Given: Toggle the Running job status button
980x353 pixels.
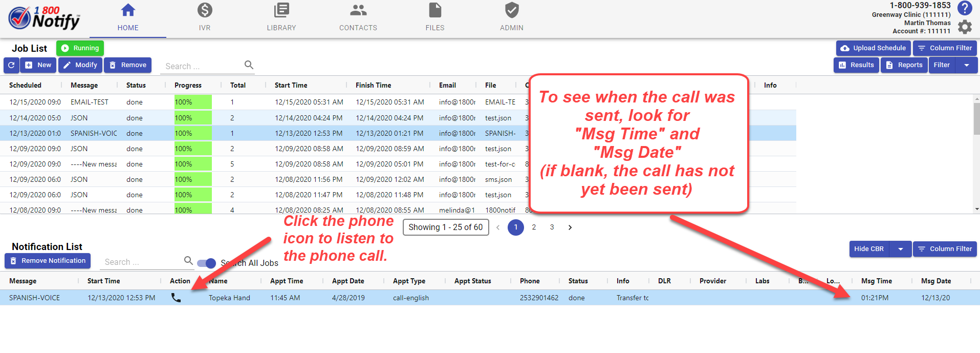Looking at the screenshot, I should click(80, 48).
